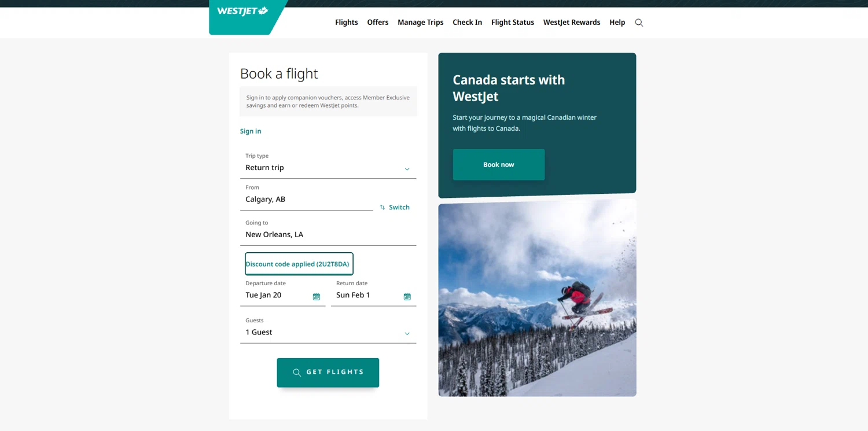Click the return date calendar icon
The height and width of the screenshot is (431, 868).
click(x=407, y=297)
